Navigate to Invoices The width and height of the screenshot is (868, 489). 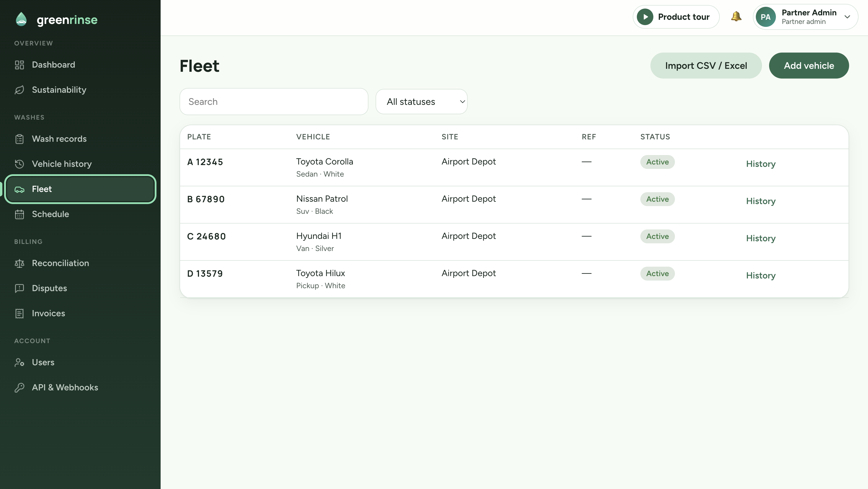point(80,313)
